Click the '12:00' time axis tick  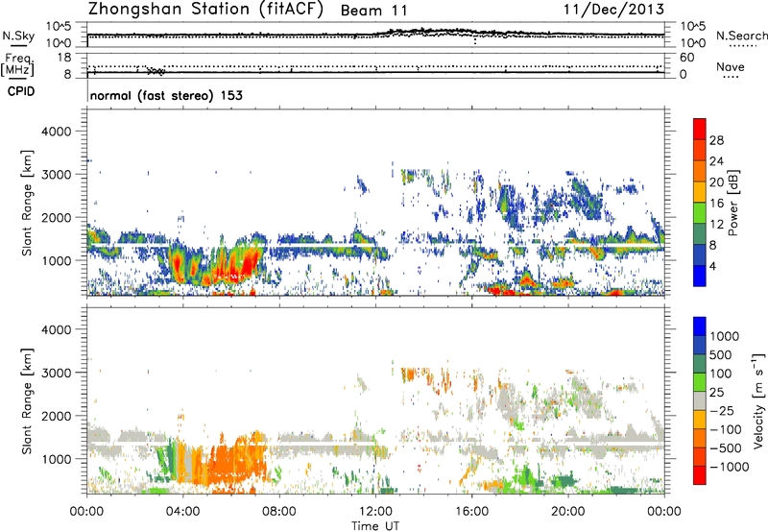375,512
